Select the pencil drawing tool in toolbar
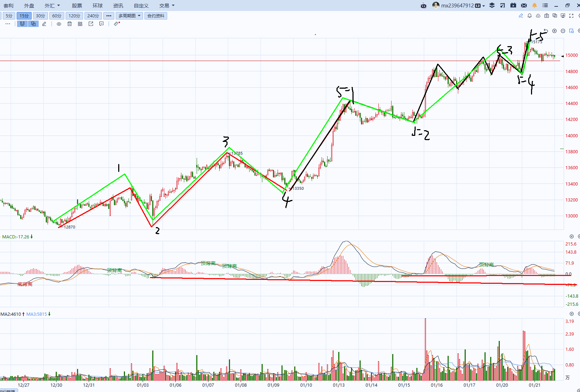 click(44, 24)
